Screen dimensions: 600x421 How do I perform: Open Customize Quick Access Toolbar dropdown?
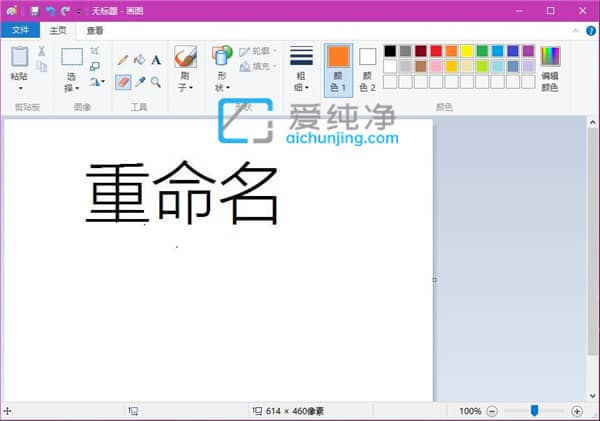pos(78,11)
